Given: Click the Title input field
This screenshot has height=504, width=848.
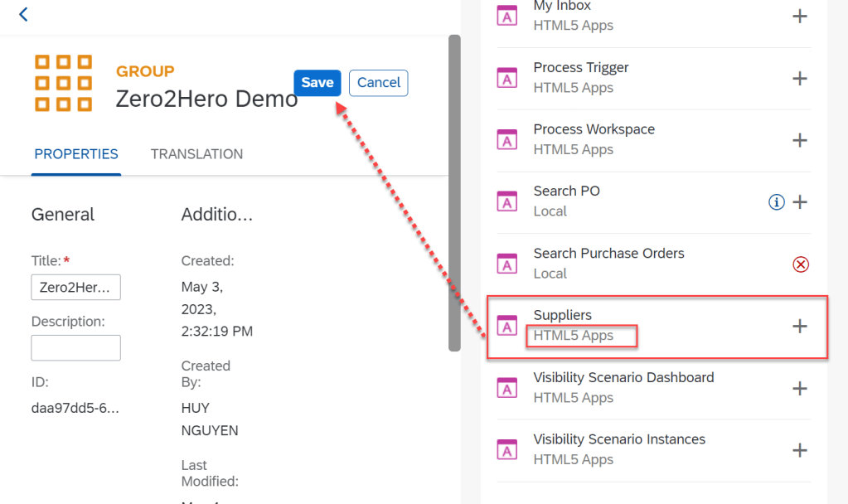Looking at the screenshot, I should click(75, 287).
